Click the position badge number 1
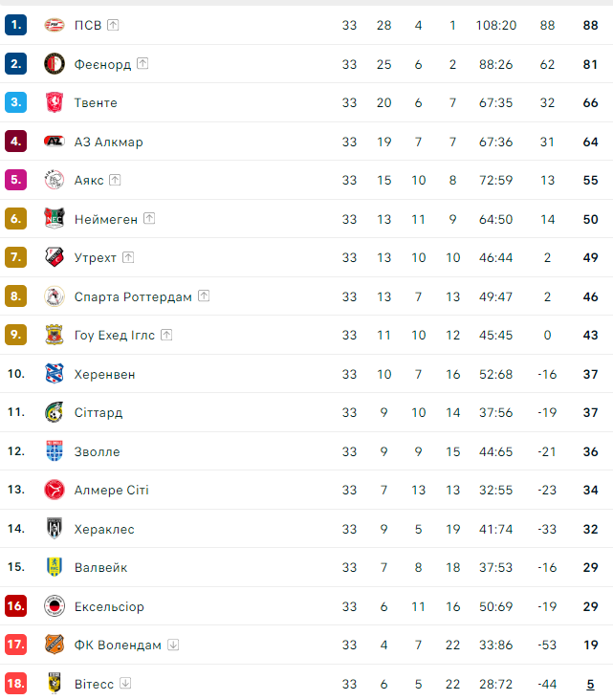613x700 pixels. pos(15,25)
